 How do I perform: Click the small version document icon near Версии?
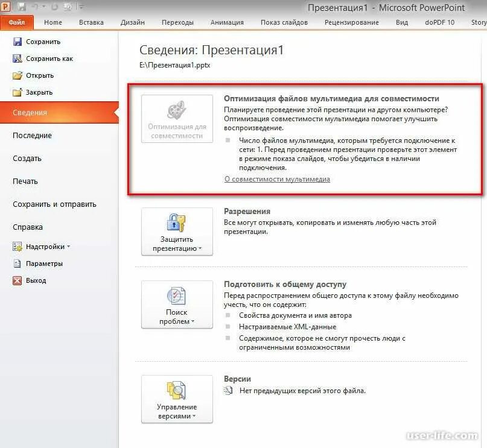click(x=228, y=391)
